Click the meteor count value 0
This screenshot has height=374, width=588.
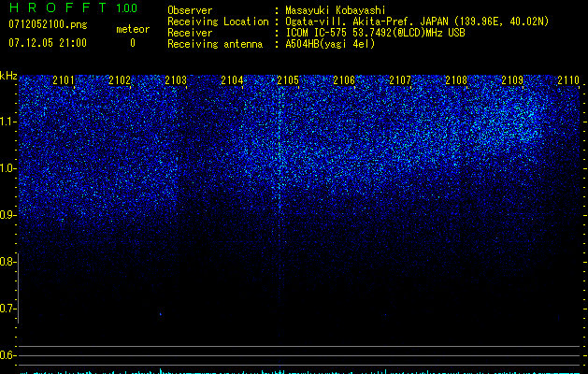(133, 43)
